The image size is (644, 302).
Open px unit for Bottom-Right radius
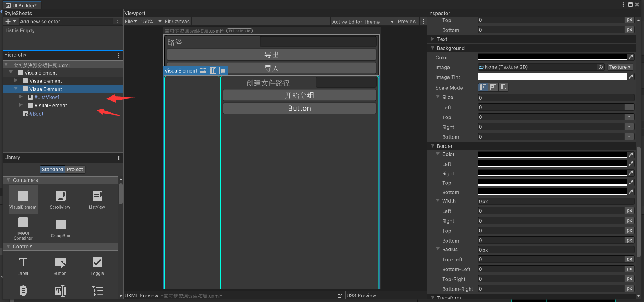[x=629, y=288]
